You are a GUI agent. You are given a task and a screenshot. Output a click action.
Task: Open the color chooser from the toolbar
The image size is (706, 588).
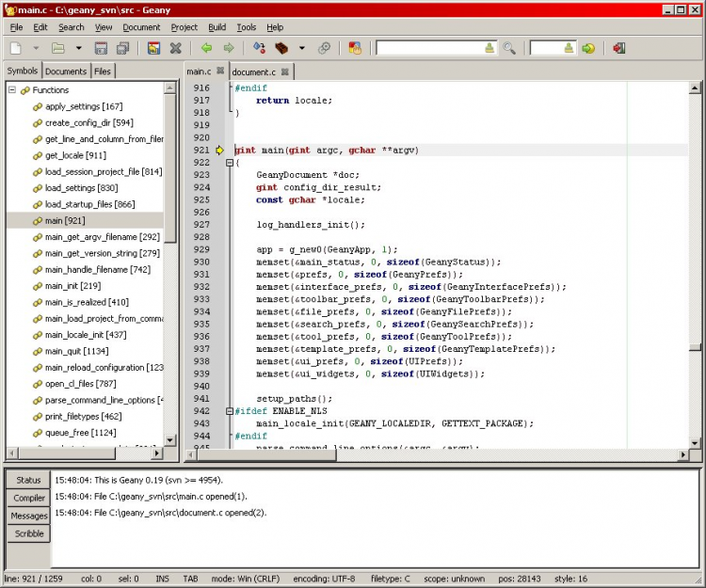pyautogui.click(x=355, y=48)
